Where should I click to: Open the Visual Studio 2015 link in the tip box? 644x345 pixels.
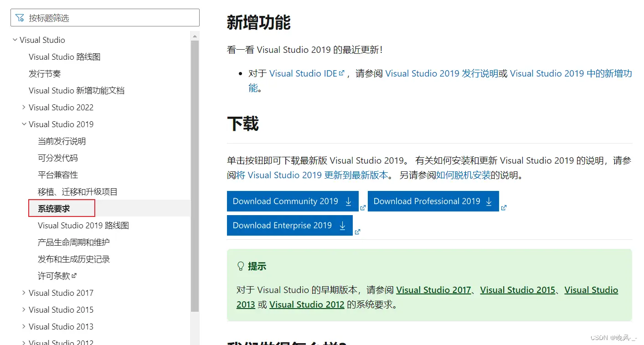coord(518,290)
